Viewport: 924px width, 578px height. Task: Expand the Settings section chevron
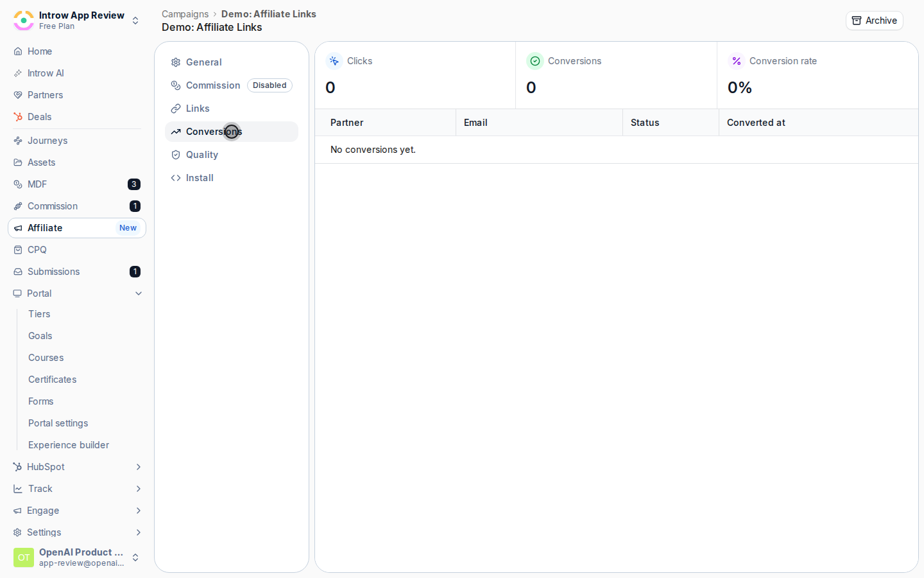tap(139, 532)
